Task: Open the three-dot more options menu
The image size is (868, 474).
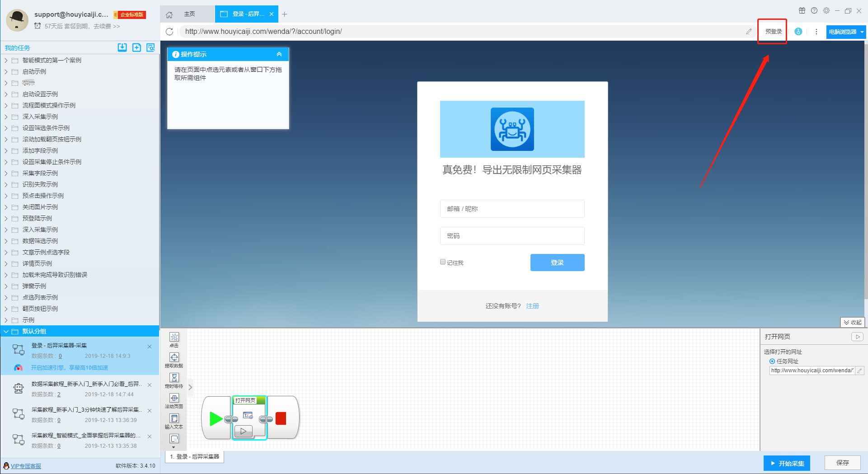Action: 816,32
